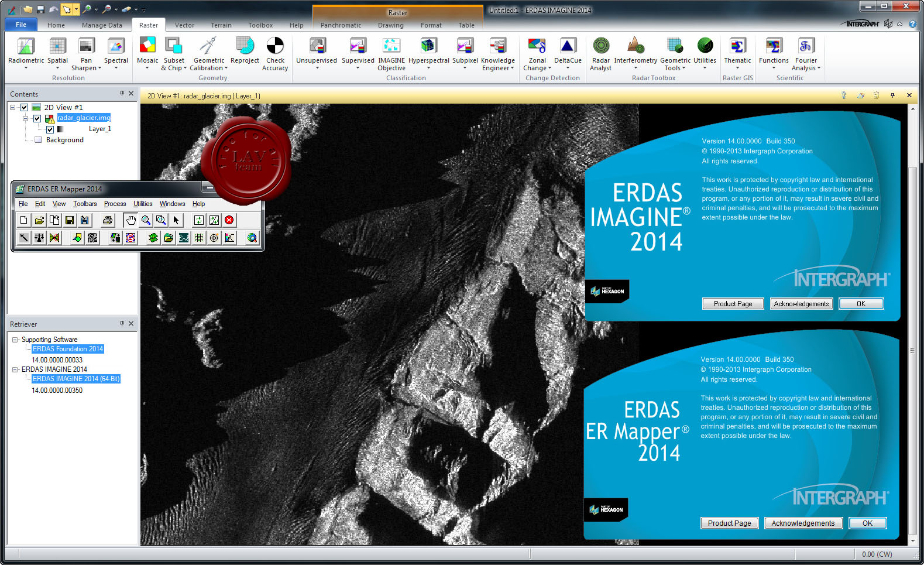Click OK in ERDAS IMAGINE about dialog
924x565 pixels.
861,303
